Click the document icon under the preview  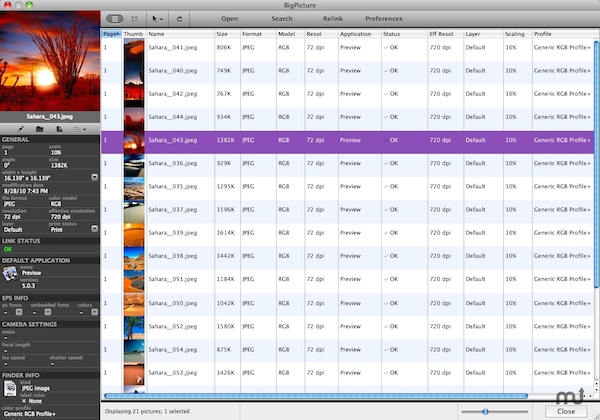59,129
